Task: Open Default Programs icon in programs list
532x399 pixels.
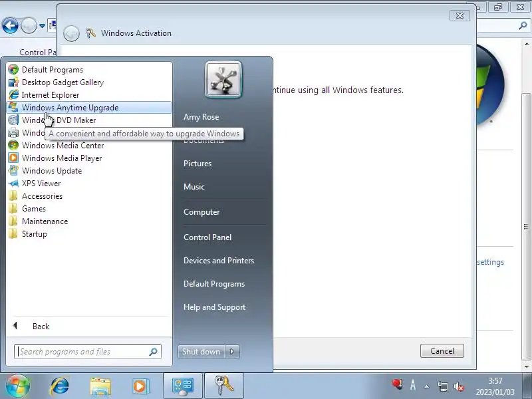Action: 13,70
